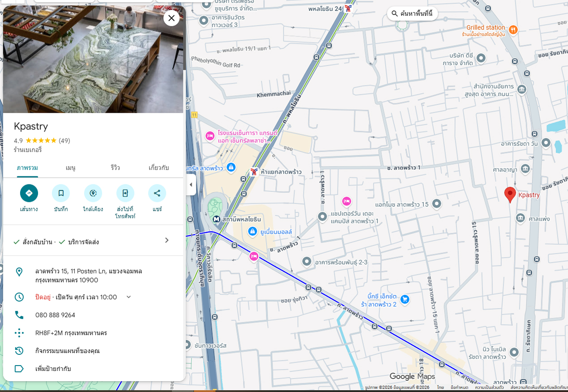Image resolution: width=568 pixels, height=392 pixels.
Task: Click the ยูเนี่ยนมอลล์ shopping marker
Action: (252, 231)
